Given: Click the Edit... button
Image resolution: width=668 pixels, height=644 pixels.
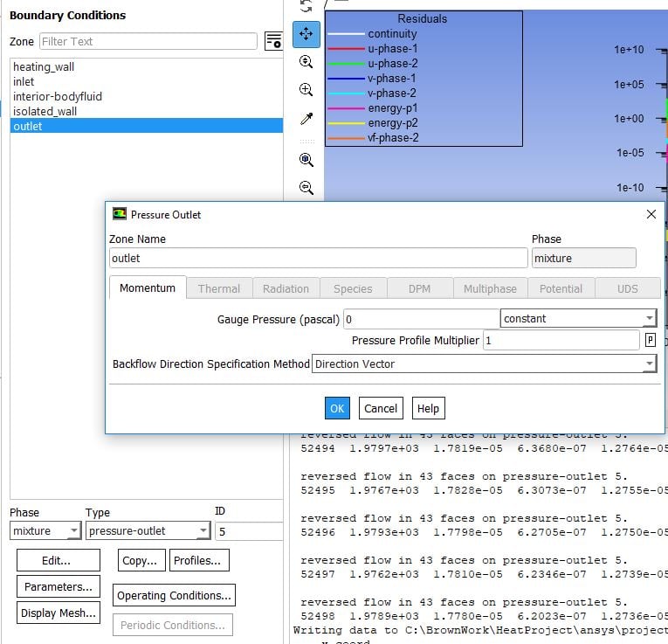Looking at the screenshot, I should [x=59, y=560].
